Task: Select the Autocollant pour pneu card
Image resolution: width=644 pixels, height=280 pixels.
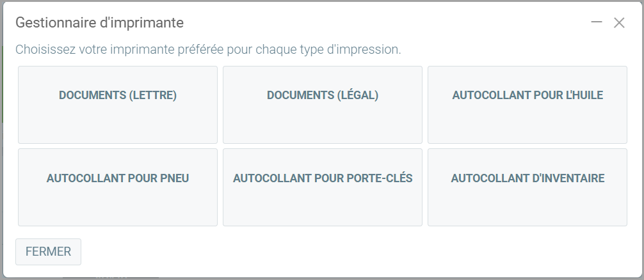Action: pyautogui.click(x=118, y=187)
